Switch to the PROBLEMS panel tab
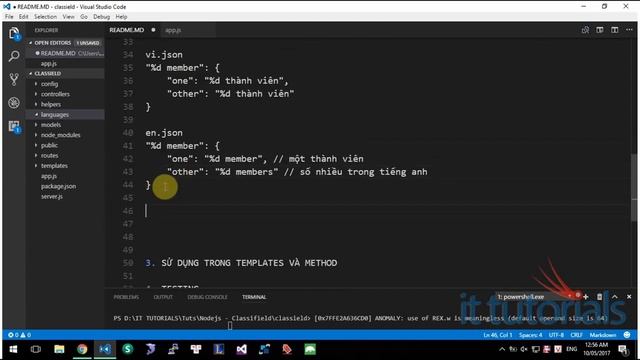Image resolution: width=640 pixels, height=360 pixels. [126, 297]
